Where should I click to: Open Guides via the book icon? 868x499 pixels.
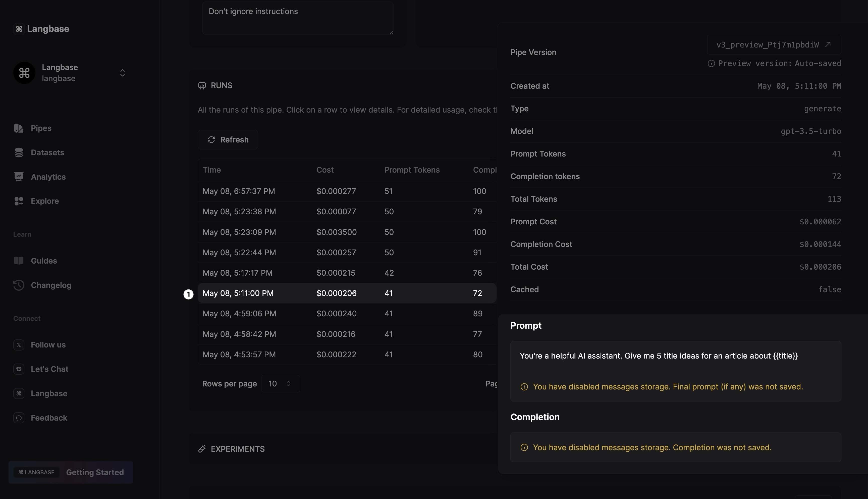click(19, 261)
